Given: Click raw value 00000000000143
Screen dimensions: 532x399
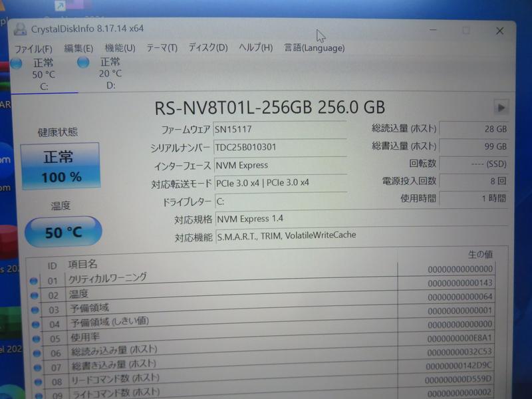Looking at the screenshot, I should pos(460,283).
